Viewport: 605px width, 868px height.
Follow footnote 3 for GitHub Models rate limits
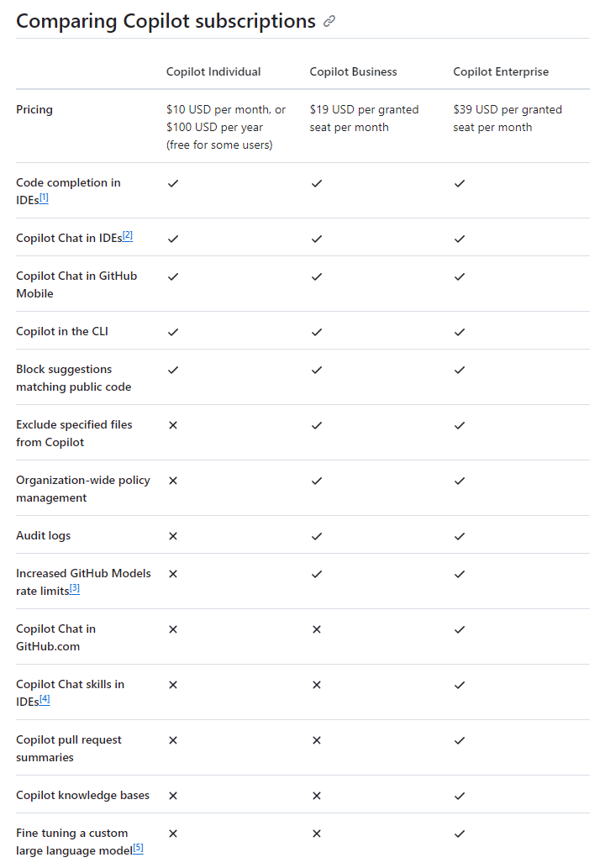click(x=75, y=589)
